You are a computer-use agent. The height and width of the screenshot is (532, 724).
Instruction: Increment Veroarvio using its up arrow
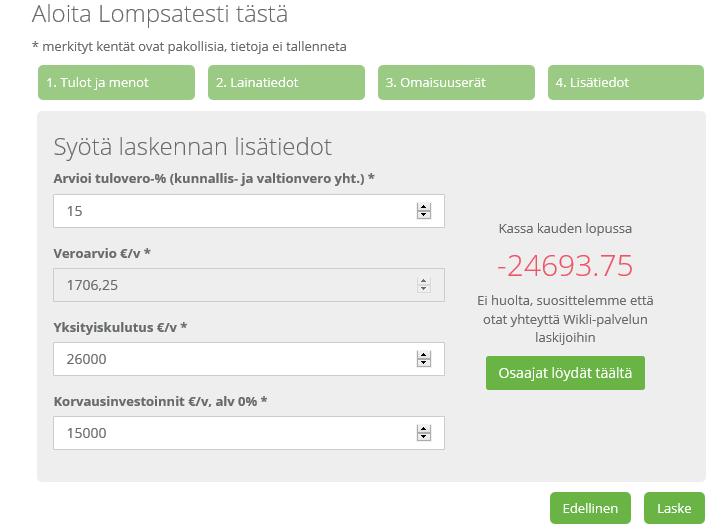[423, 281]
